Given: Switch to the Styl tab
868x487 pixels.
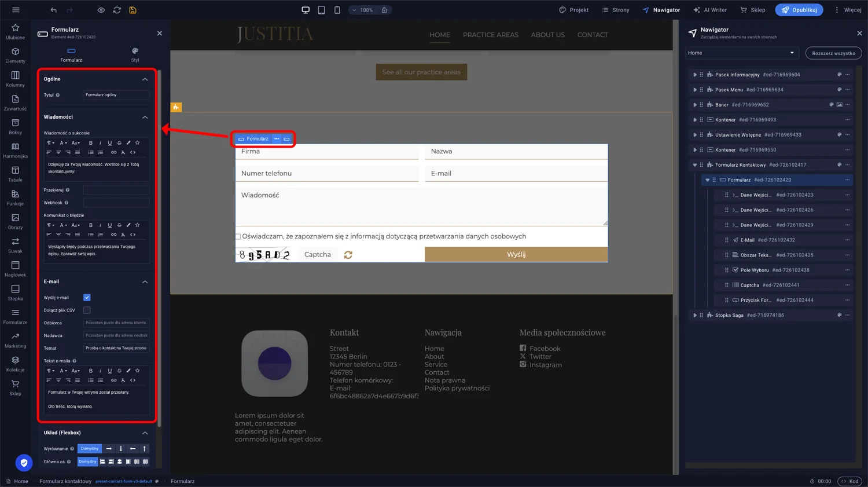Looking at the screenshot, I should coord(135,55).
